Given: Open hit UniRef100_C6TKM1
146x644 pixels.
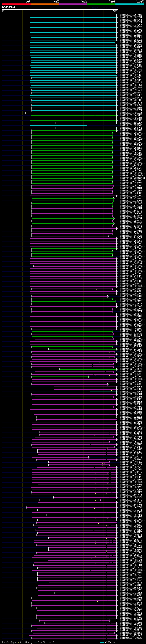Looking at the screenshot, I should tap(131, 15).
